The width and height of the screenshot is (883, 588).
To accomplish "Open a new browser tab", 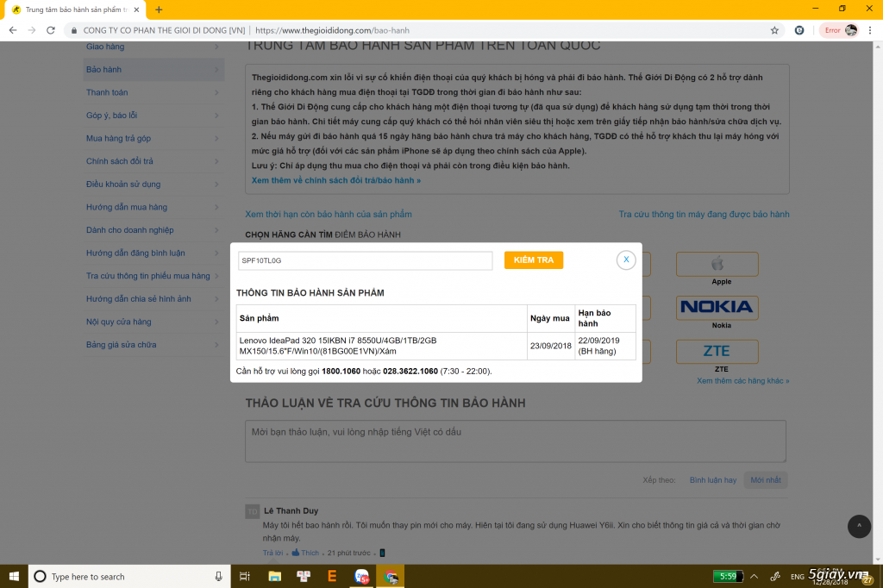I will [159, 9].
